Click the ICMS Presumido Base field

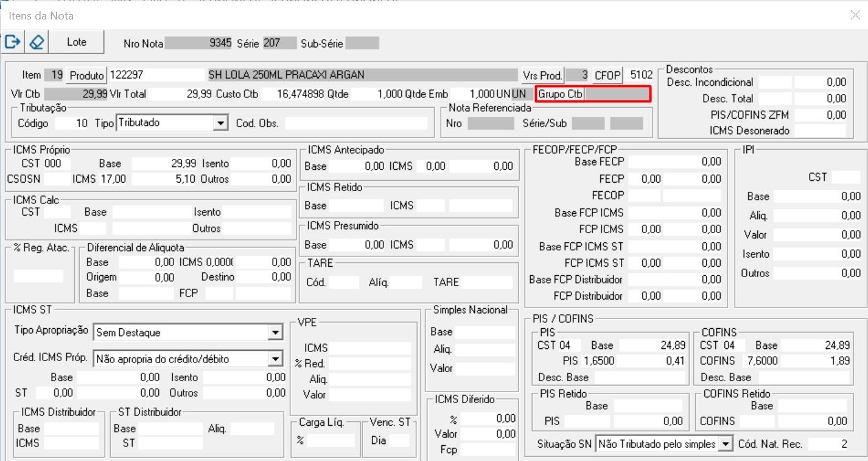coord(357,245)
